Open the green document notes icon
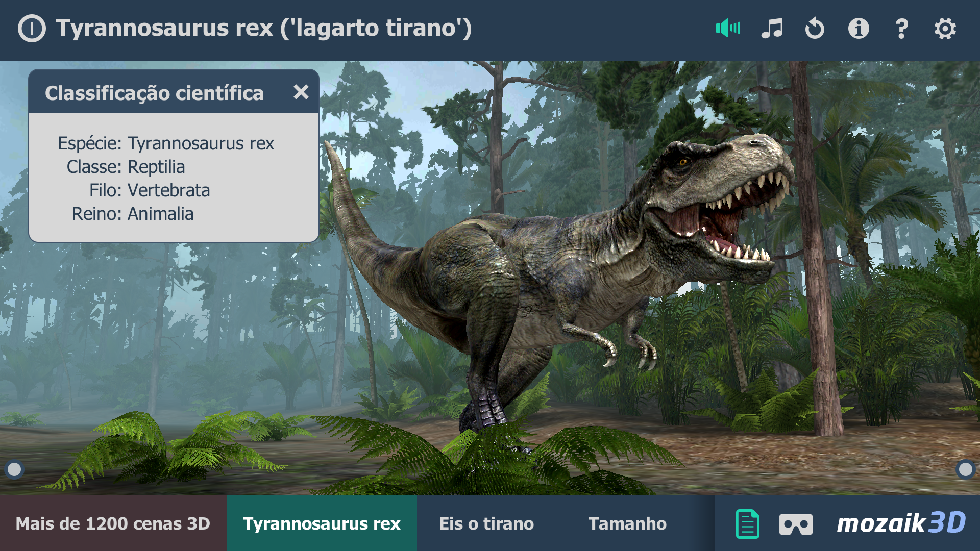Screen dimensions: 980x551 [x=748, y=524]
